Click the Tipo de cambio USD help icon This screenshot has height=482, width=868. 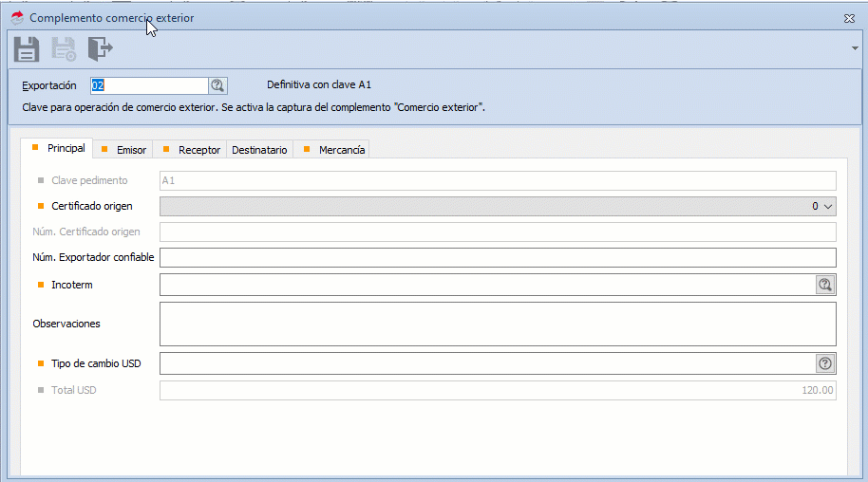pos(825,363)
